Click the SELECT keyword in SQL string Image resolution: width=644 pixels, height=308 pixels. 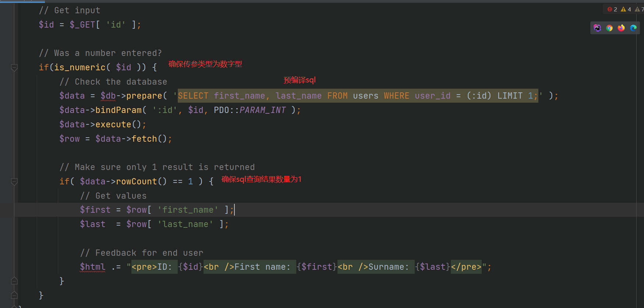point(193,96)
